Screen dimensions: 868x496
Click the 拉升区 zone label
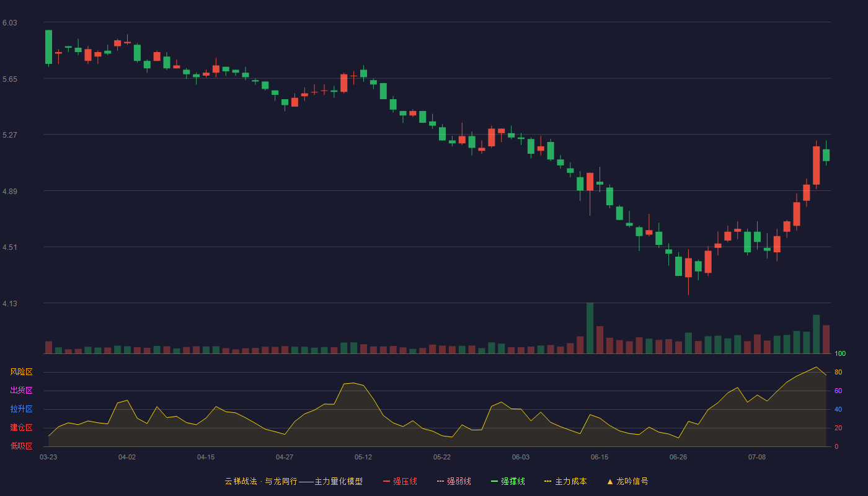(x=21, y=409)
